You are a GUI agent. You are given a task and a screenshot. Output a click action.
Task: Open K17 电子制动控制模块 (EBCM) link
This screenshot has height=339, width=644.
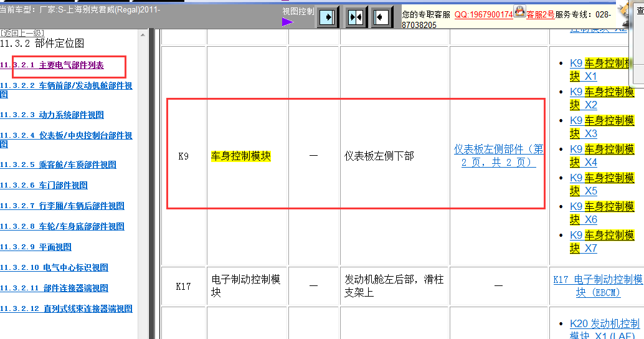click(598, 286)
